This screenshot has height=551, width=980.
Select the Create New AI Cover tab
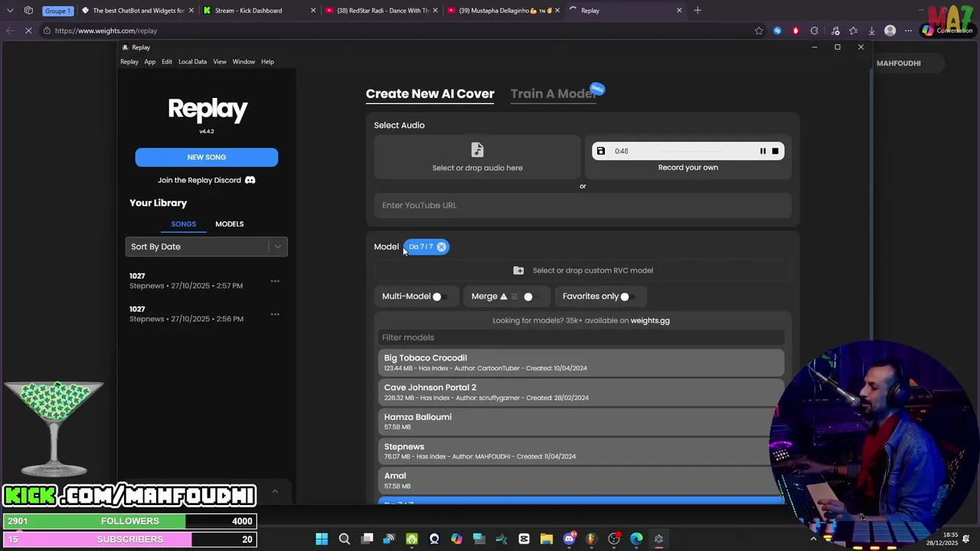(430, 93)
